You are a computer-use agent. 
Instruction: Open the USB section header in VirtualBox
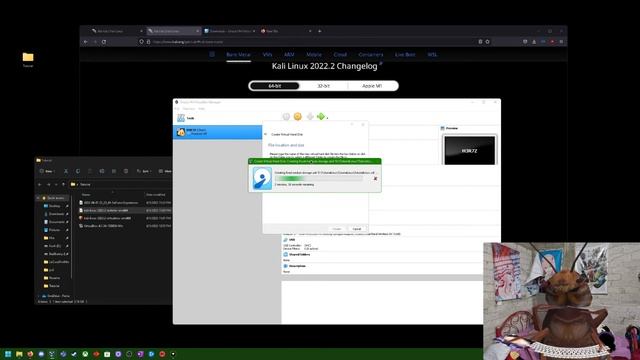[x=289, y=240]
